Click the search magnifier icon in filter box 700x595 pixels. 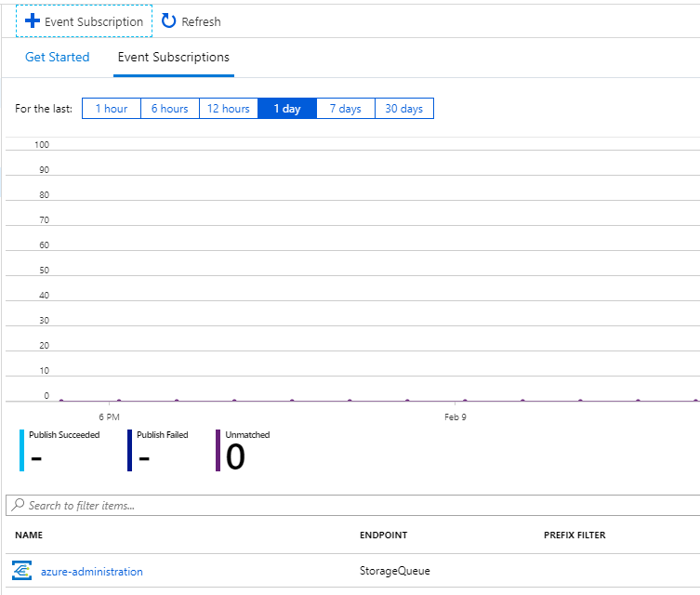click(18, 505)
